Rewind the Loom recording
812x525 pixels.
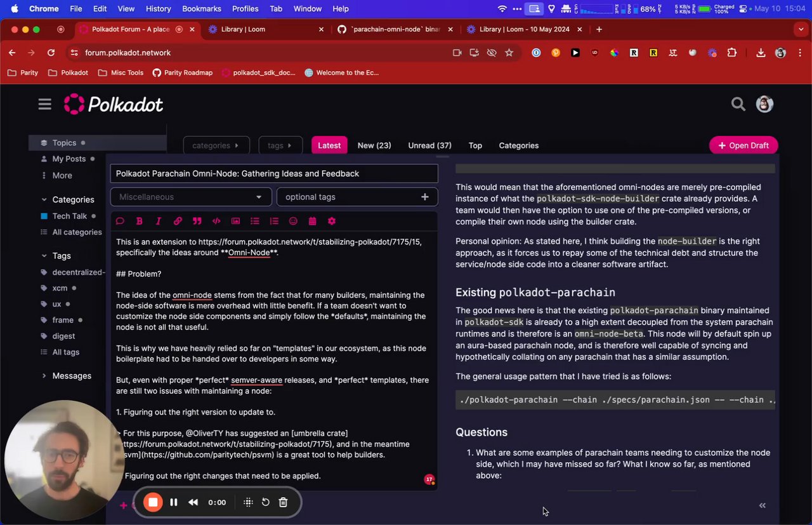[x=193, y=502]
